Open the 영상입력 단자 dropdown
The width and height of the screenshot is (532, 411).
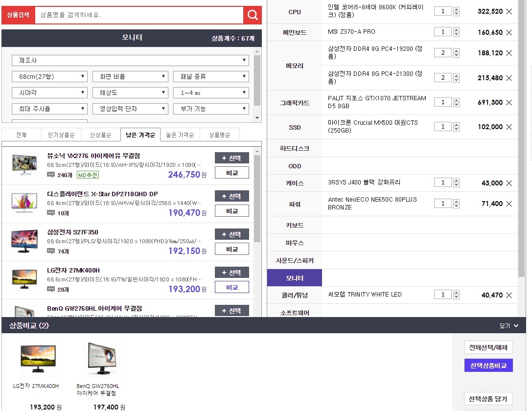(x=130, y=109)
